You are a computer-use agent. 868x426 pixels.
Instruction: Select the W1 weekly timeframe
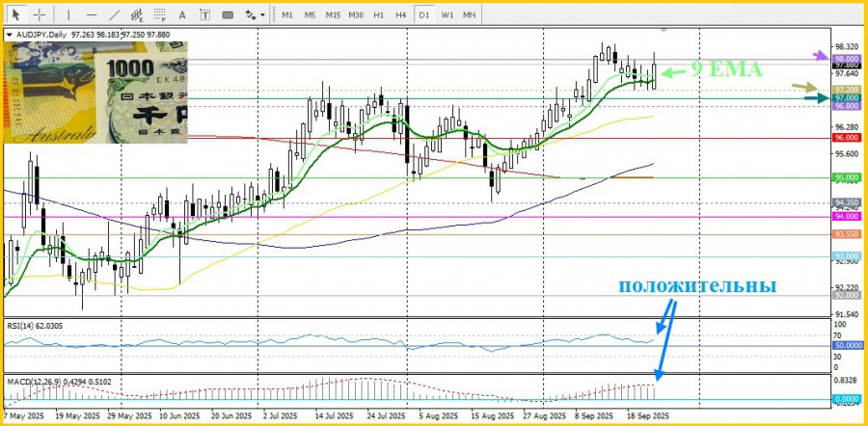[448, 14]
